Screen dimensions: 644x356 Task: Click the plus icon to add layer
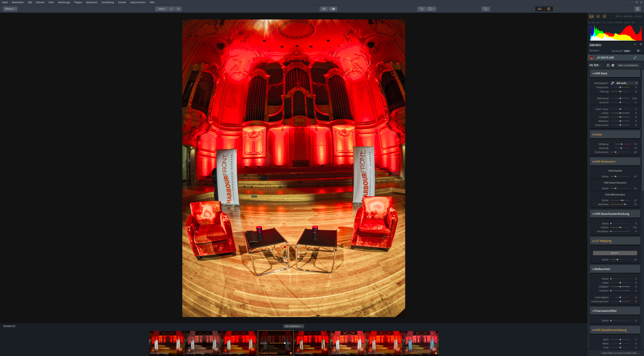click(640, 44)
